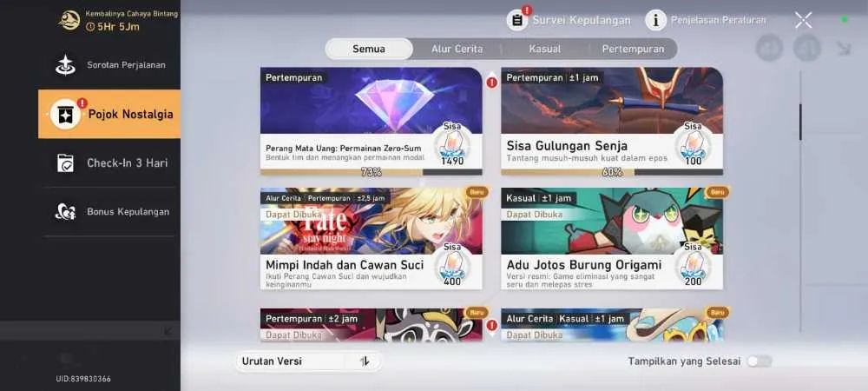Viewport: 868px width, 391px height.
Task: Click the sort order arrows icon
Action: pyautogui.click(x=364, y=361)
